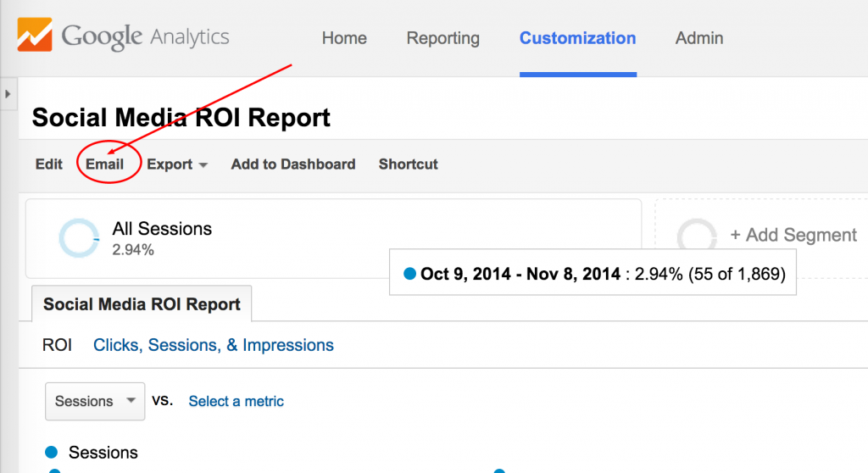Screen dimensions: 868x473
Task: Select the ROI sub-tab
Action: 57,345
